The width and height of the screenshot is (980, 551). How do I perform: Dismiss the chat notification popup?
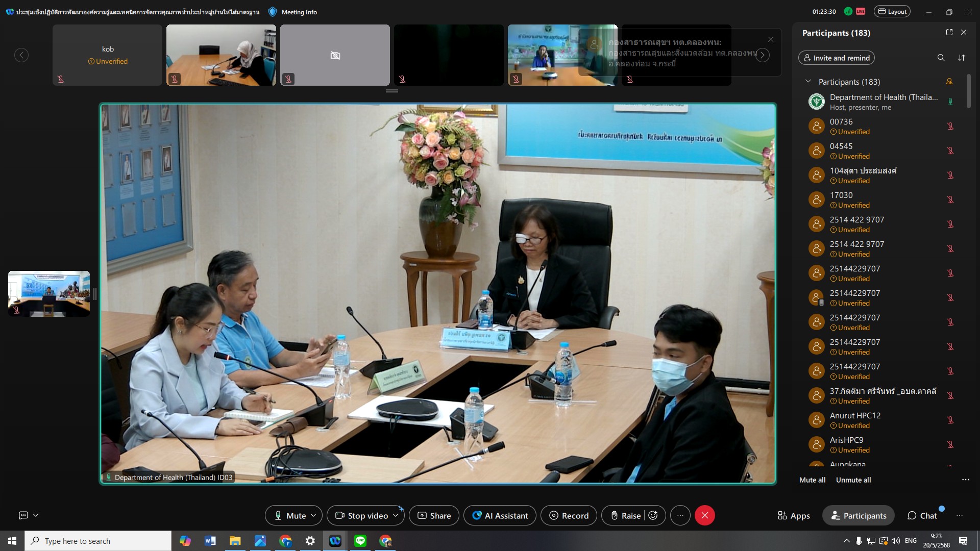click(x=771, y=39)
